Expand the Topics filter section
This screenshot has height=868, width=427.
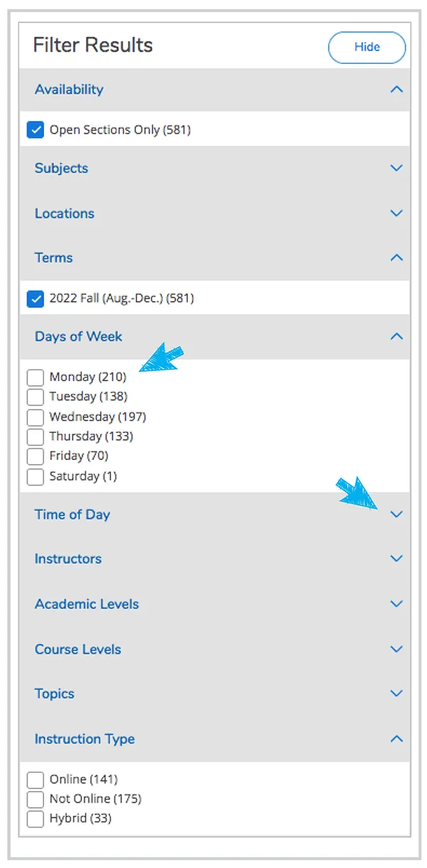[396, 693]
